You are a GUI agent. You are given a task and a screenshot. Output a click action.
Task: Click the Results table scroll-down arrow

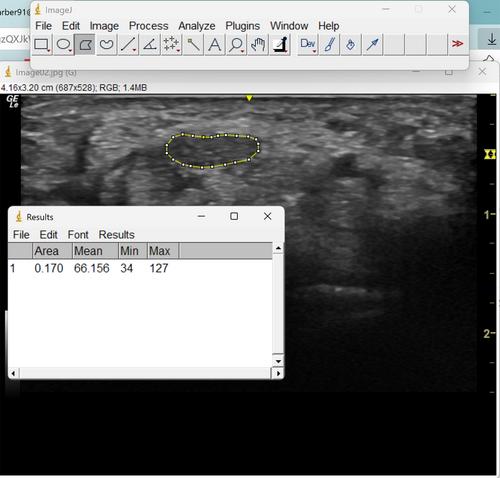(x=278, y=361)
